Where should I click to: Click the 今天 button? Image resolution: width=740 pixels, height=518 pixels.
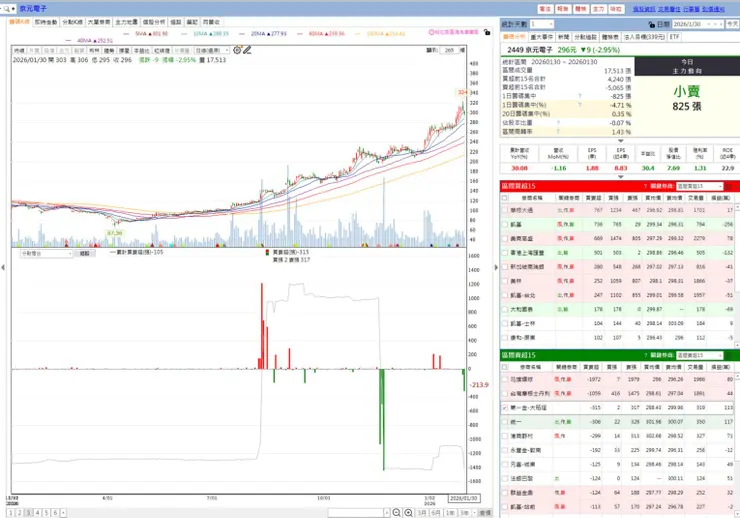point(732,24)
